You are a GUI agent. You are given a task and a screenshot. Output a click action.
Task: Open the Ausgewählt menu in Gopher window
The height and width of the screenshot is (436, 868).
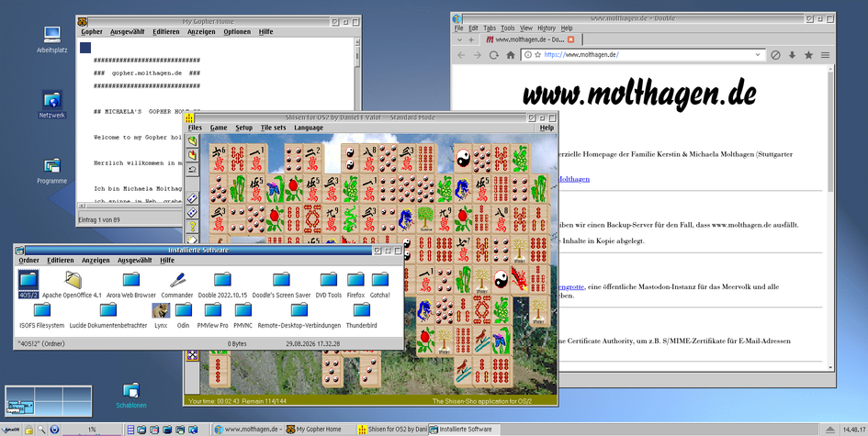point(128,31)
